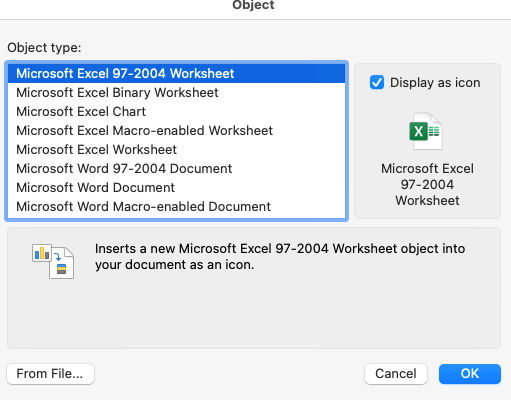Click the insert object illustration icon

click(53, 261)
